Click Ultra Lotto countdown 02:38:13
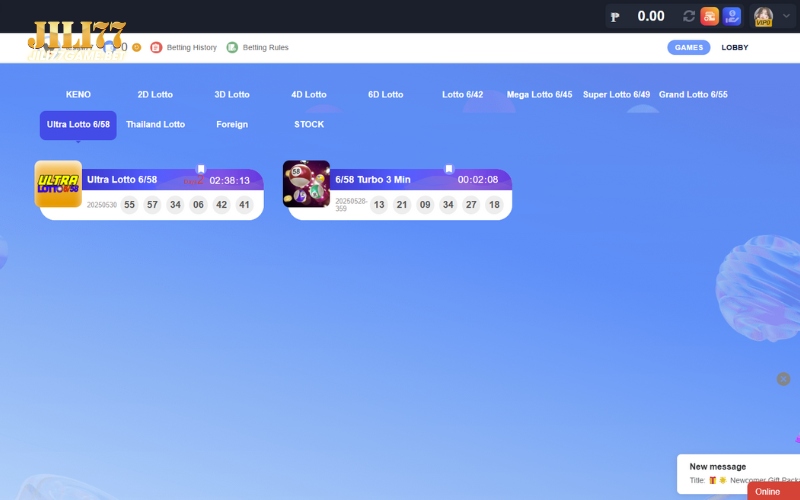 [230, 180]
